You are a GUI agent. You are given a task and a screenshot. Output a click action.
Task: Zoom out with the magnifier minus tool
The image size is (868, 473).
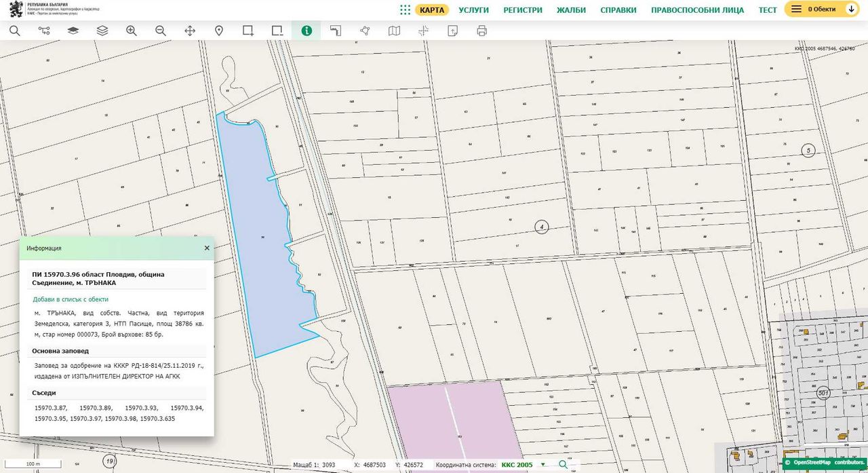[161, 31]
